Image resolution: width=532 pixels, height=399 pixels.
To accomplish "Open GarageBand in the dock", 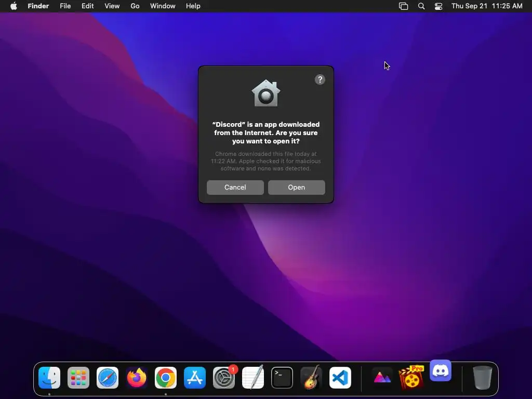I will [311, 378].
